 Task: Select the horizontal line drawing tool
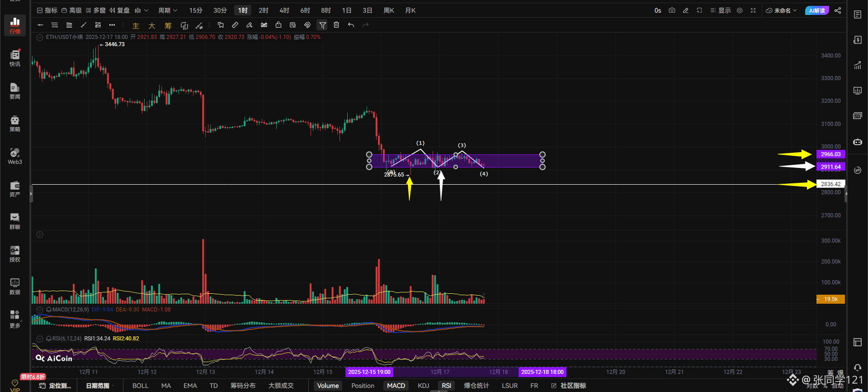[40, 25]
